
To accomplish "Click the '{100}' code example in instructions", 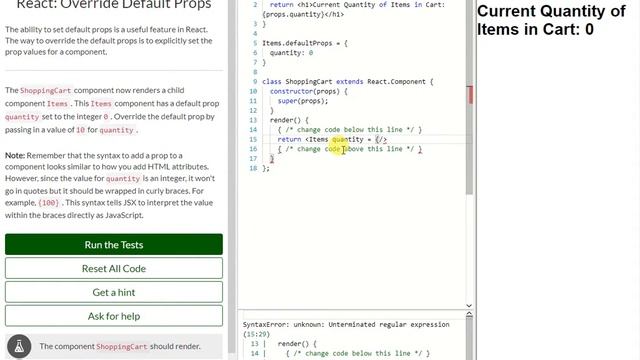I will pos(49,203).
